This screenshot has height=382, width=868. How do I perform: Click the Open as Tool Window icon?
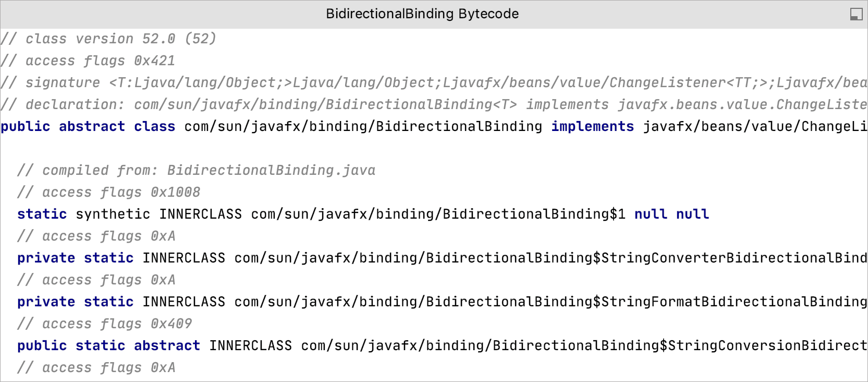tap(856, 14)
